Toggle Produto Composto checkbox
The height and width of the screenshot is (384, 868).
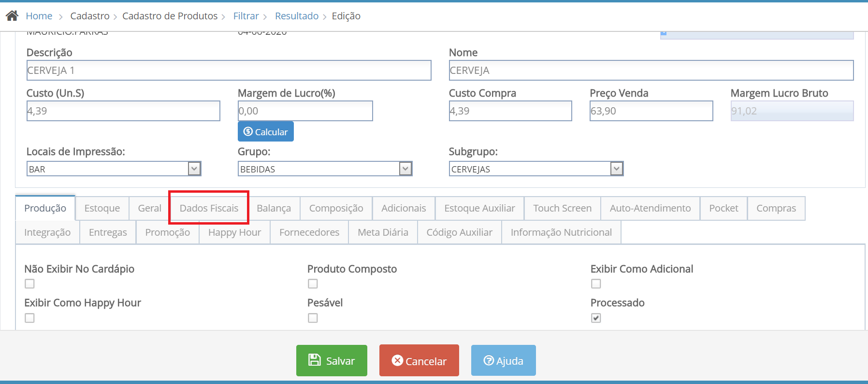coord(313,284)
